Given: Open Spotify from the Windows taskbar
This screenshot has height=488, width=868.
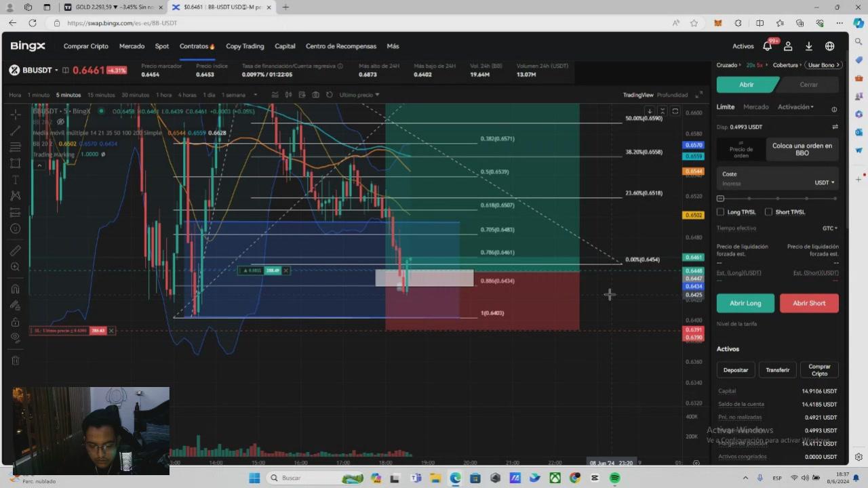Looking at the screenshot, I should pyautogui.click(x=615, y=478).
